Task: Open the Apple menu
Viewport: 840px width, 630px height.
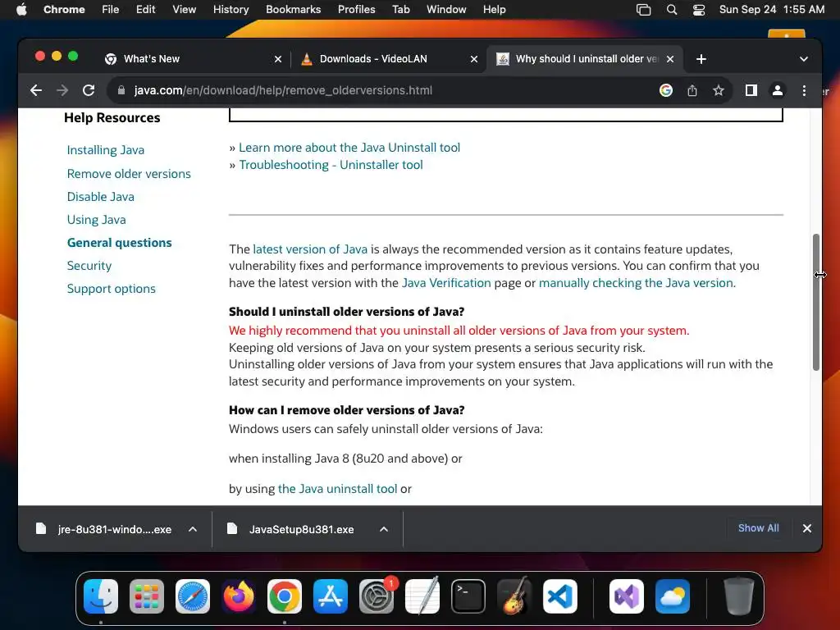Action: point(21,10)
